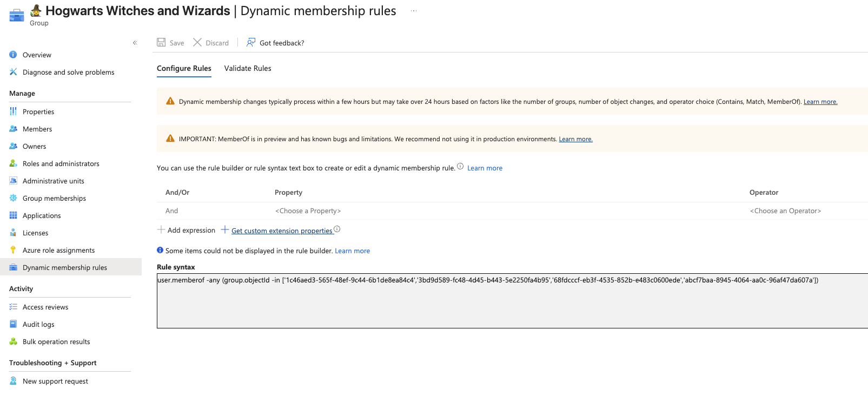Click the Save button

170,43
